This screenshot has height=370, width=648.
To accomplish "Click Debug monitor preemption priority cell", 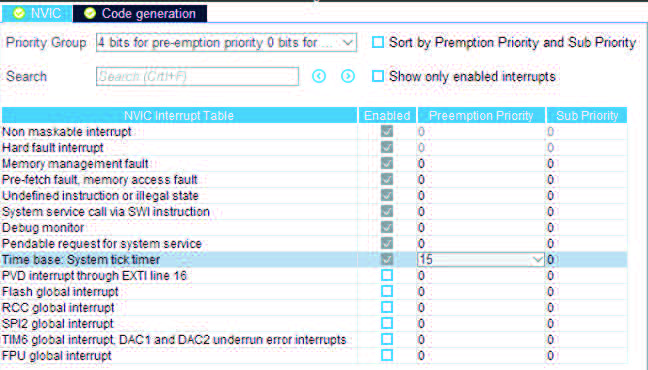I will pos(481,227).
